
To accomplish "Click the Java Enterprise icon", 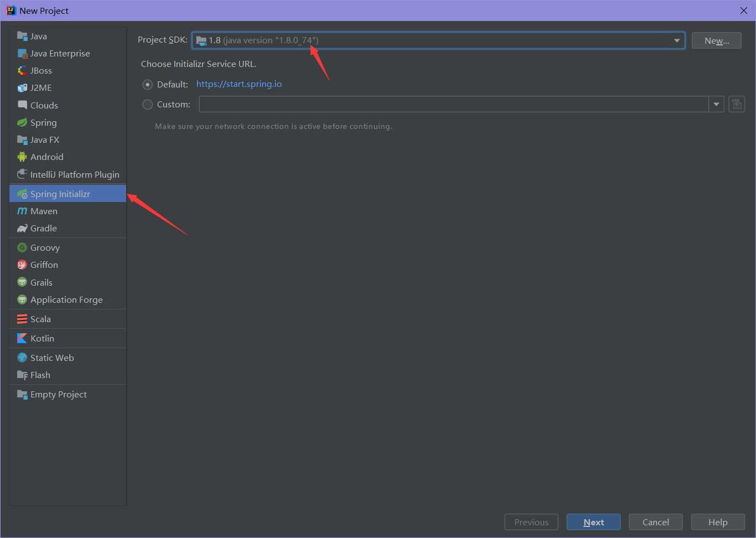I will [x=22, y=53].
